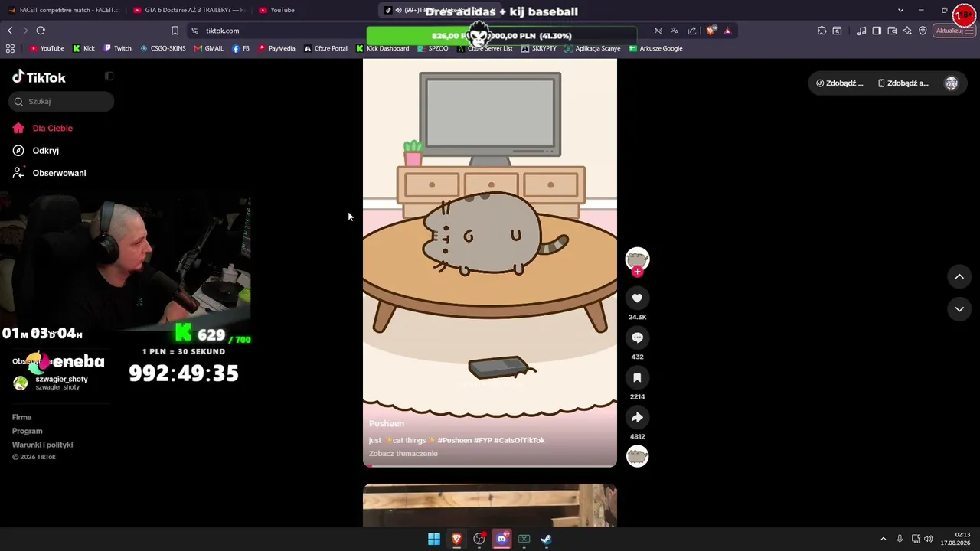Click the TikTok logo
Screen dimensions: 980x551
coord(39,77)
